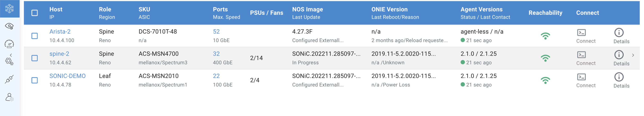Screen dimensions: 644x116
Task: Select the spine-2 row checkbox
Action: [x=35, y=58]
